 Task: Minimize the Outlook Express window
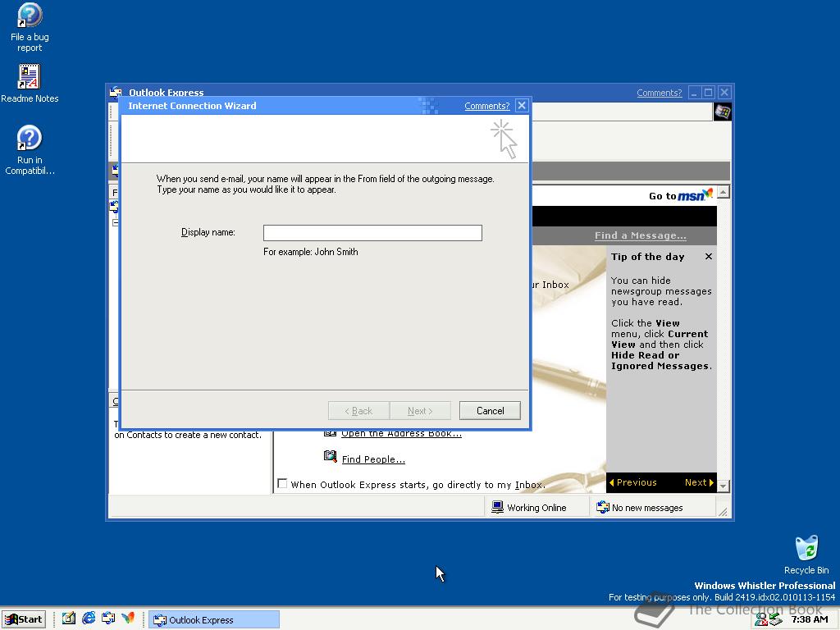tap(694, 93)
